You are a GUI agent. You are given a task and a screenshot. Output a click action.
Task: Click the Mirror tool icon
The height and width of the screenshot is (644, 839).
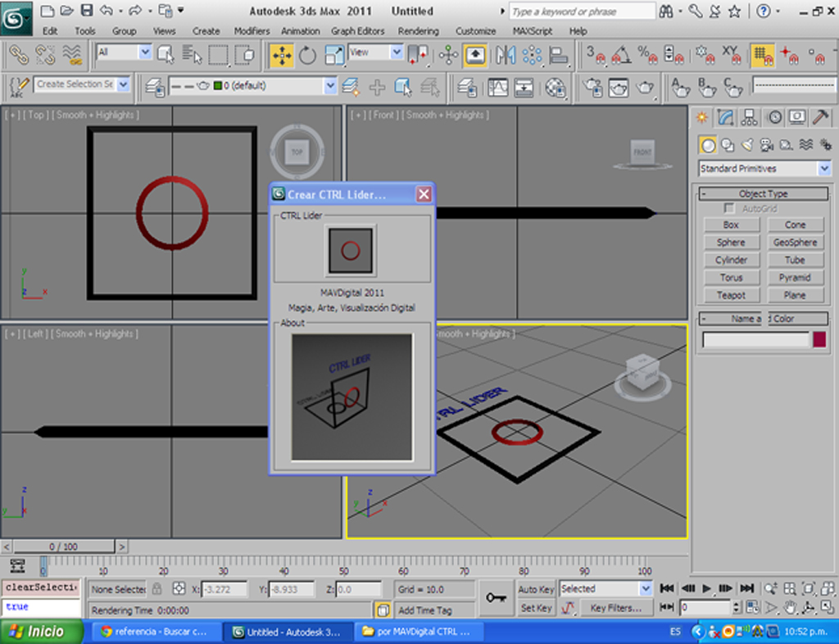click(505, 55)
